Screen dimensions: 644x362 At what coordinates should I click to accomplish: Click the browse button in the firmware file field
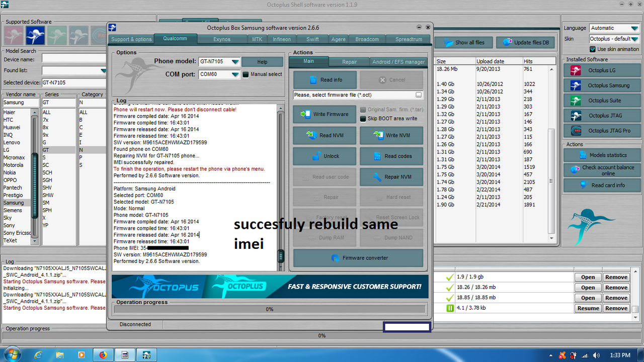coord(419,95)
